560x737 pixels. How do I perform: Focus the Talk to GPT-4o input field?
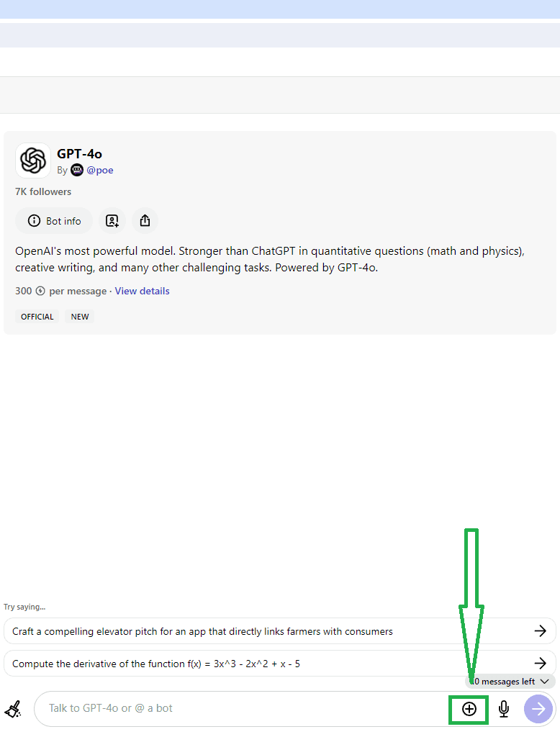click(238, 708)
